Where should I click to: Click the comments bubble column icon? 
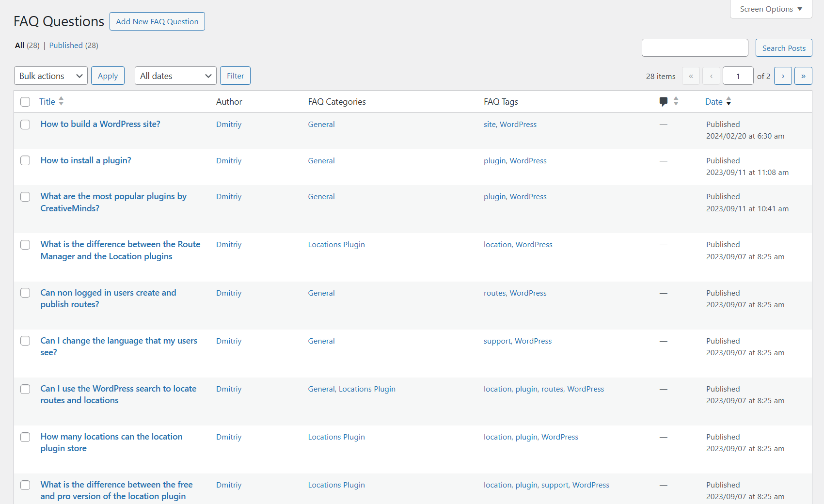point(664,101)
